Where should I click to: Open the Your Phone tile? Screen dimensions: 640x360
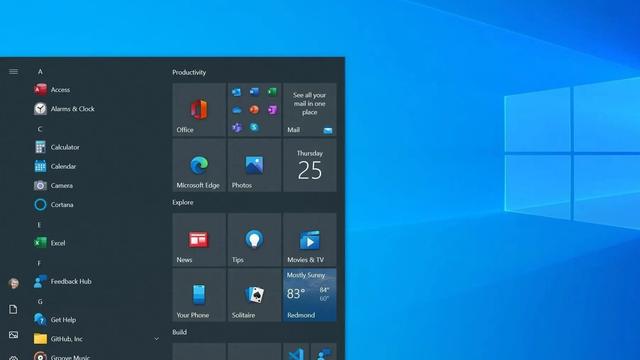(199, 295)
